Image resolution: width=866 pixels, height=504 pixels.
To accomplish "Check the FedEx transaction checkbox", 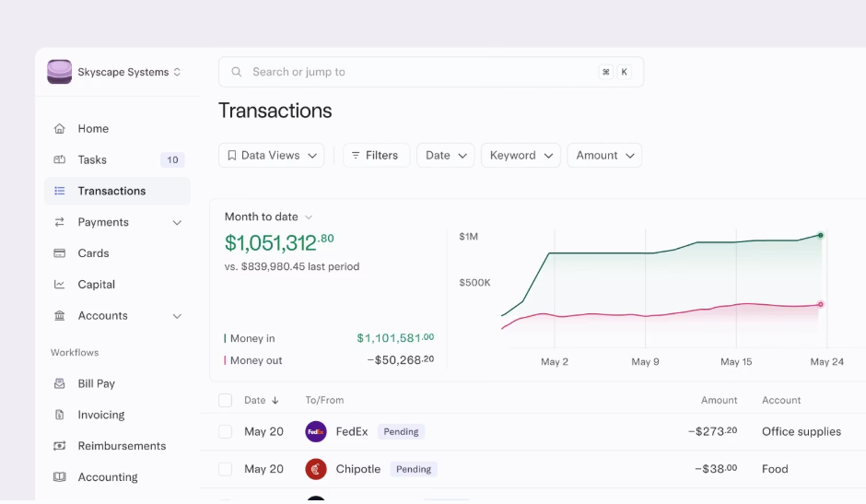I will click(x=226, y=431).
